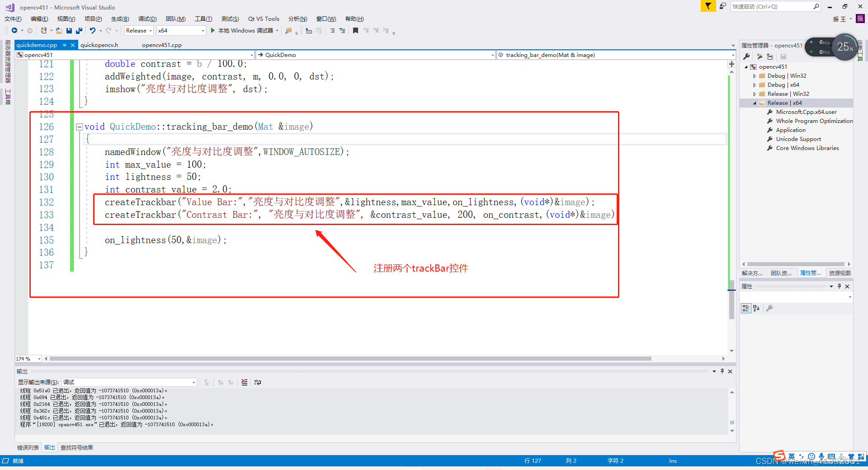Collapse the tracking_bar_demo function region
The width and height of the screenshot is (868, 470).
pyautogui.click(x=80, y=127)
